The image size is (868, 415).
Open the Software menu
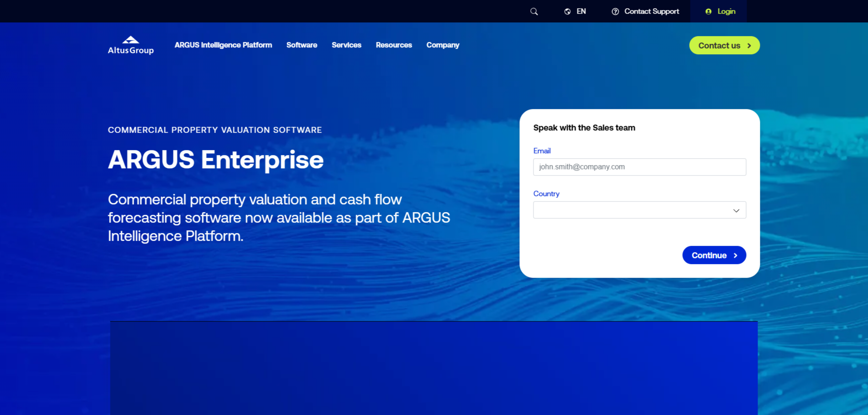point(302,45)
